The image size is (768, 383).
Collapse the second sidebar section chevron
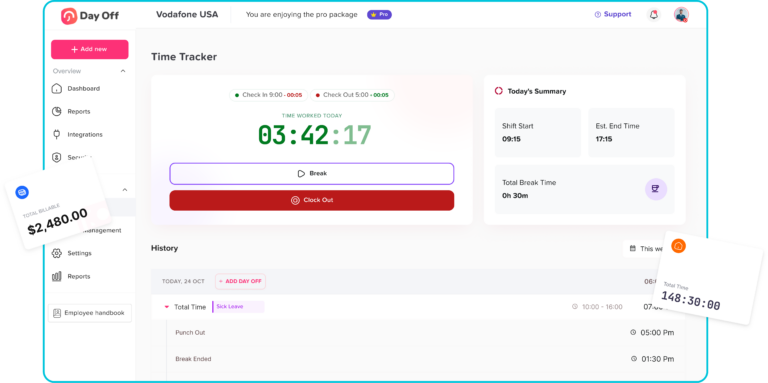point(124,190)
